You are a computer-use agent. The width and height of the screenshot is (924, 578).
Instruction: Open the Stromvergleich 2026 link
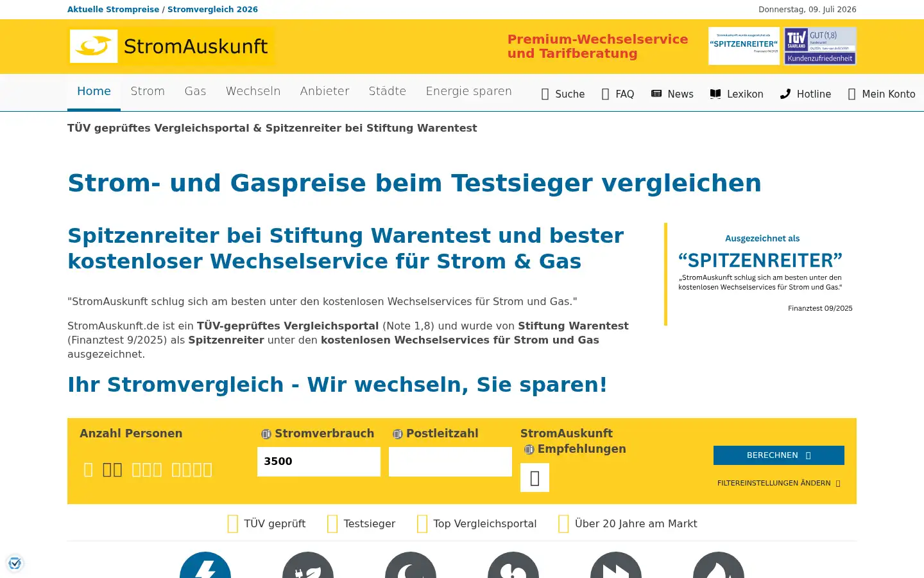click(212, 10)
